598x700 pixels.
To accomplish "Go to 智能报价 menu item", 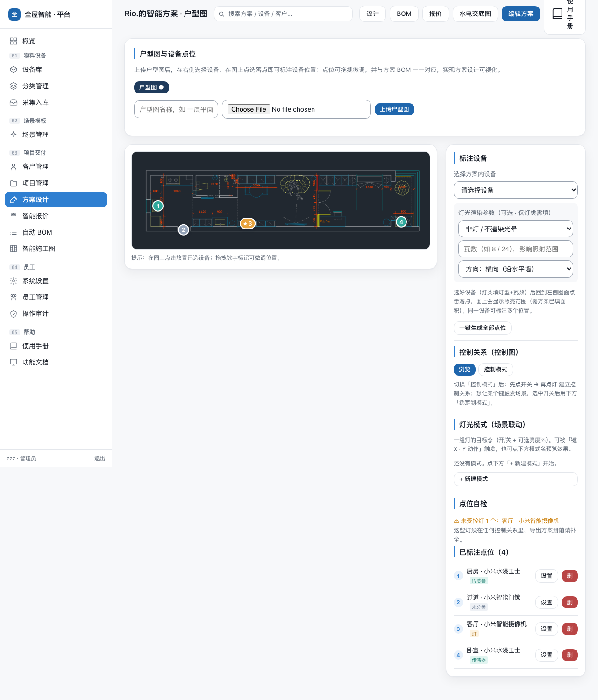I will pyautogui.click(x=56, y=216).
